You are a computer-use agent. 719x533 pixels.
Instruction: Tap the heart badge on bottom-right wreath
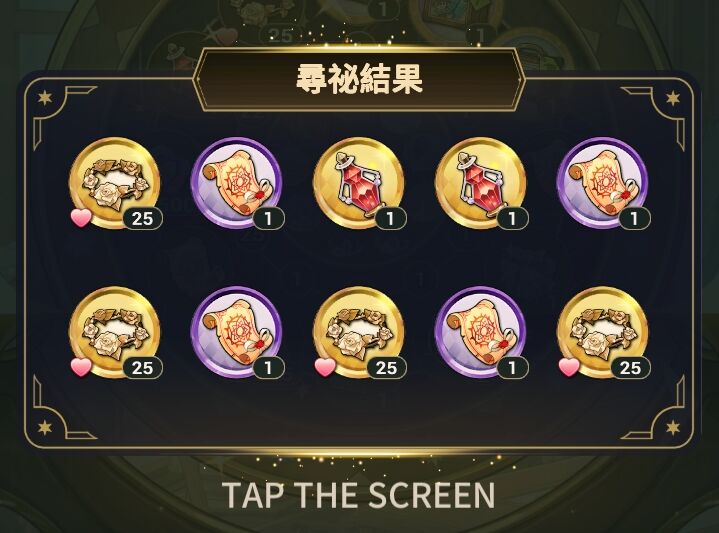pyautogui.click(x=569, y=367)
